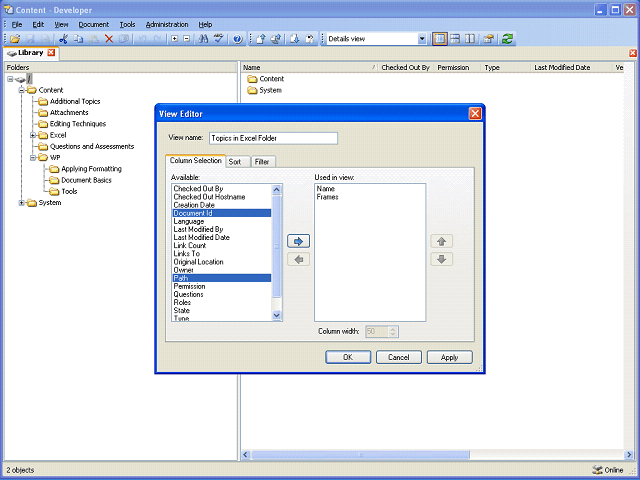
Task: Click the red Delete X icon
Action: click(x=109, y=39)
